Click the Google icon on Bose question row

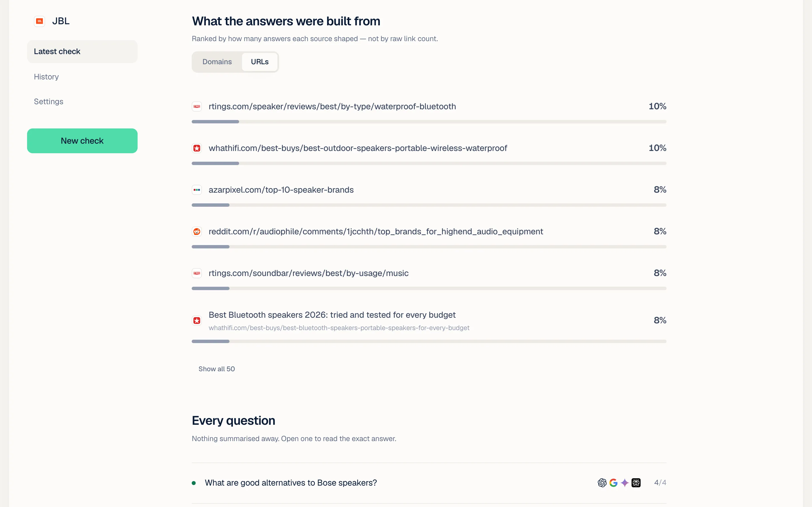click(613, 482)
